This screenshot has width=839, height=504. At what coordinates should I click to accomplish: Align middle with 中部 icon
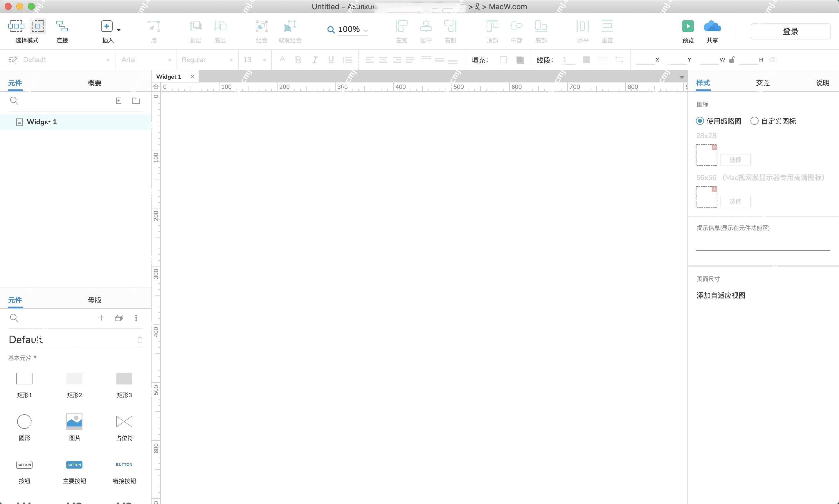tap(516, 26)
